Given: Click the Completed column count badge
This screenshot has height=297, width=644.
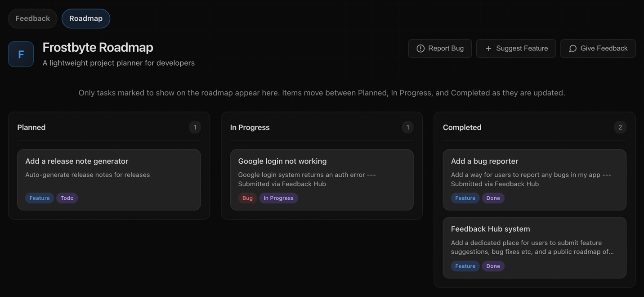Looking at the screenshot, I should (620, 127).
